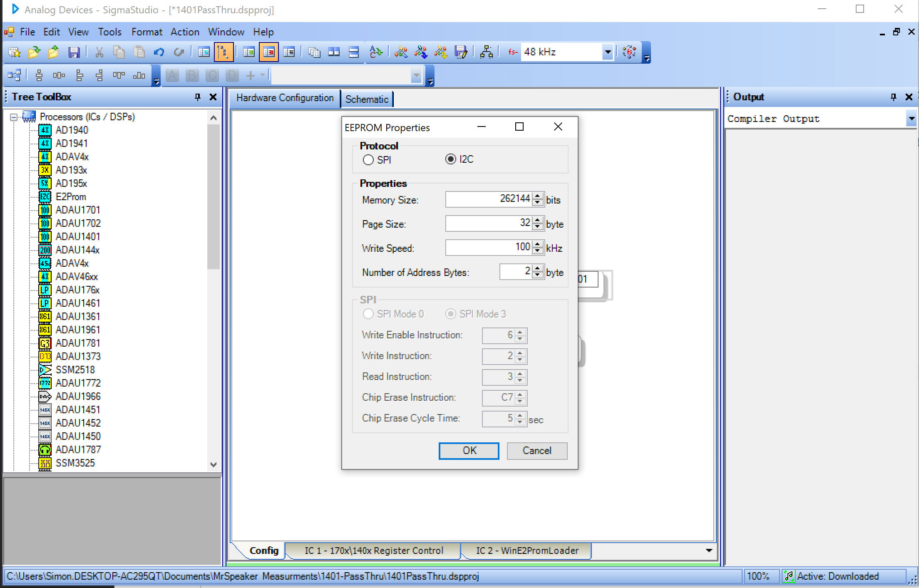Click the Paste clipboard icon
919x588 pixels.
[x=139, y=52]
